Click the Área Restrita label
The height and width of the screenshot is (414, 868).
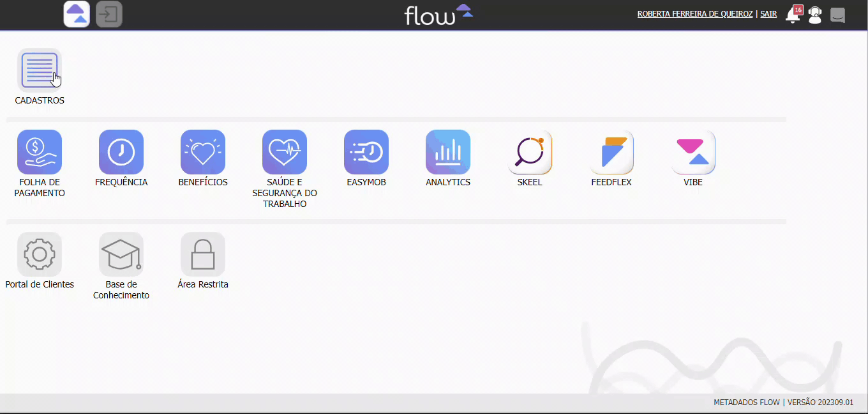(203, 284)
